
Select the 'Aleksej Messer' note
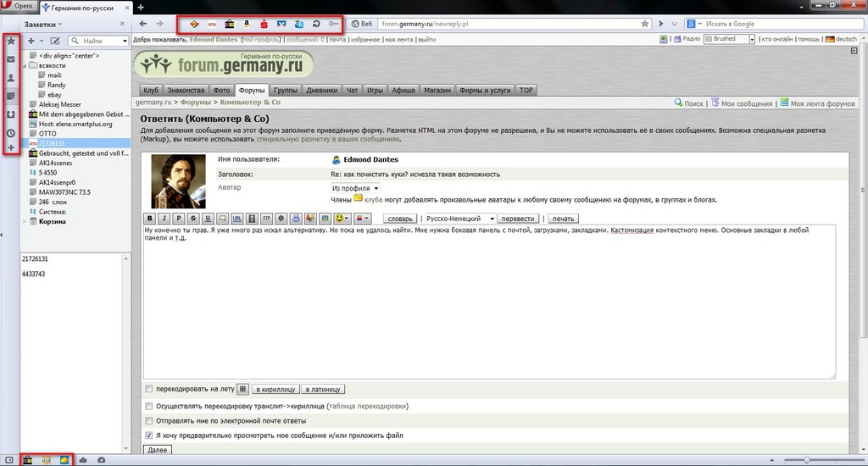click(x=60, y=104)
